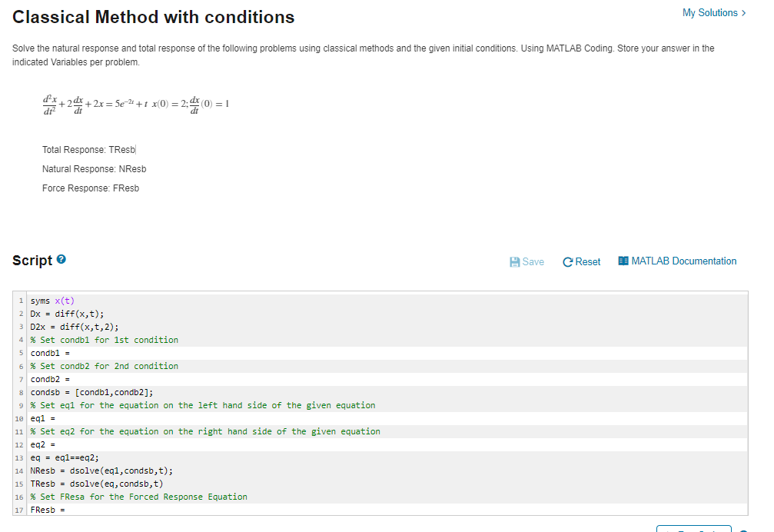The image size is (774, 532).
Task: Place cursor on the 'eq2 =' code line
Action: (387, 444)
